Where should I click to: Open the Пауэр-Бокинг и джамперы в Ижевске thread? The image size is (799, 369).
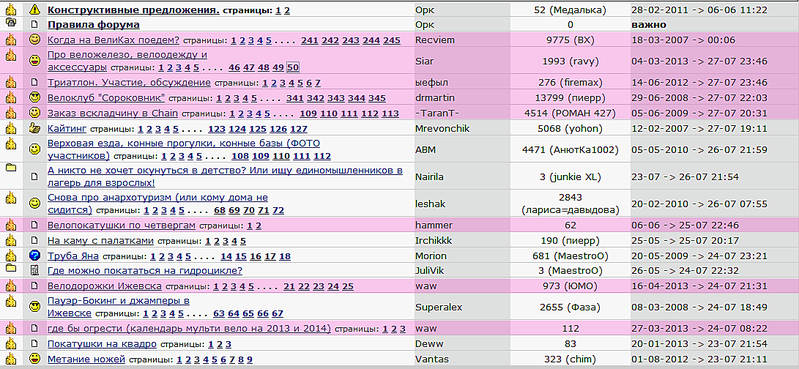(118, 307)
